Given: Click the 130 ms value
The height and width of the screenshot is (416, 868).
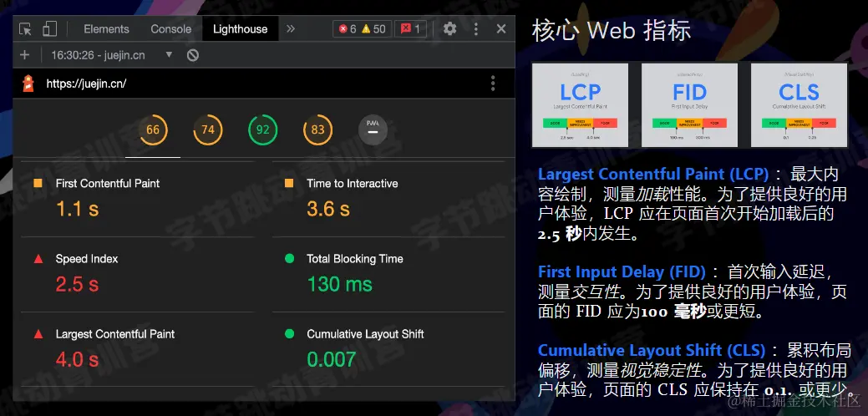Looking at the screenshot, I should point(339,284).
